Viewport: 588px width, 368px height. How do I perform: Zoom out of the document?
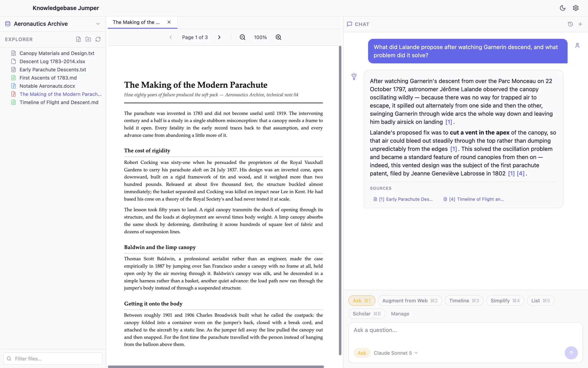point(243,37)
